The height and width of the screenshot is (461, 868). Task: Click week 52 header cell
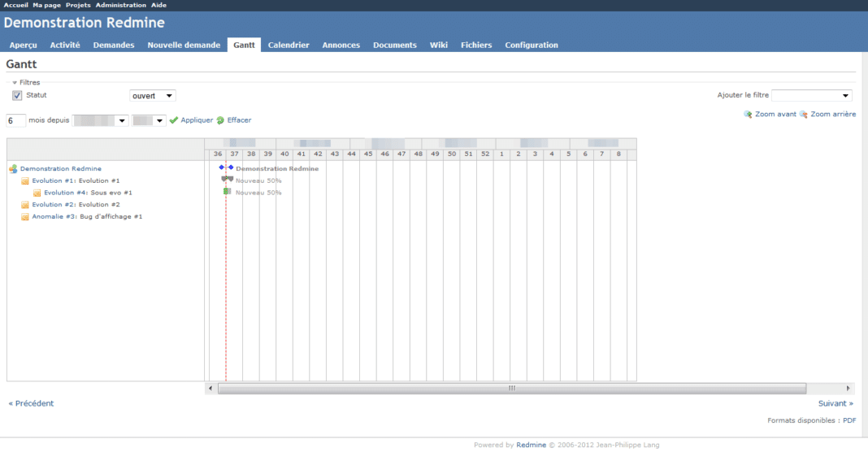pyautogui.click(x=485, y=154)
